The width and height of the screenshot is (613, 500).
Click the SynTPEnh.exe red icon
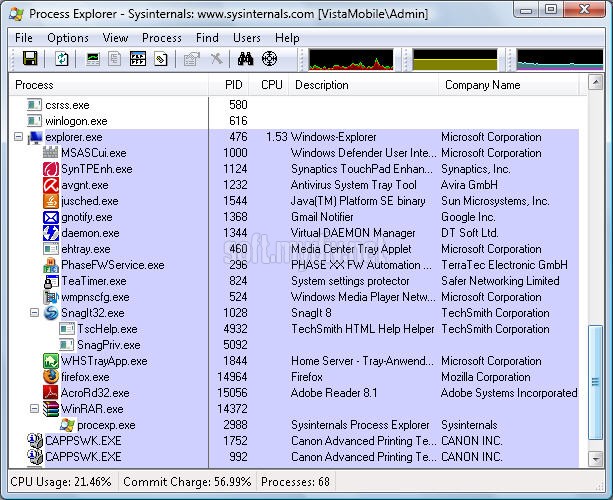coord(51,169)
